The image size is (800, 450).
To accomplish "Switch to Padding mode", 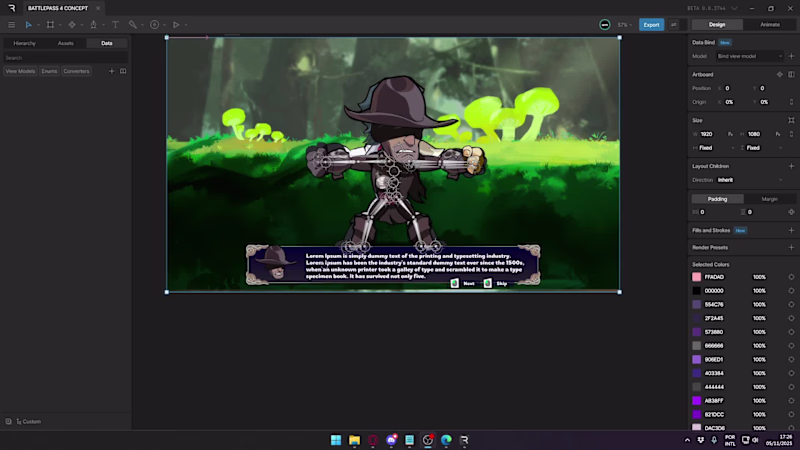I will pyautogui.click(x=717, y=199).
